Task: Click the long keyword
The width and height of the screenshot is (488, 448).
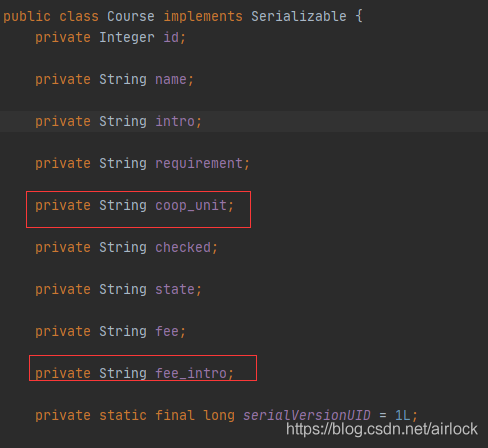Action: [219, 416]
